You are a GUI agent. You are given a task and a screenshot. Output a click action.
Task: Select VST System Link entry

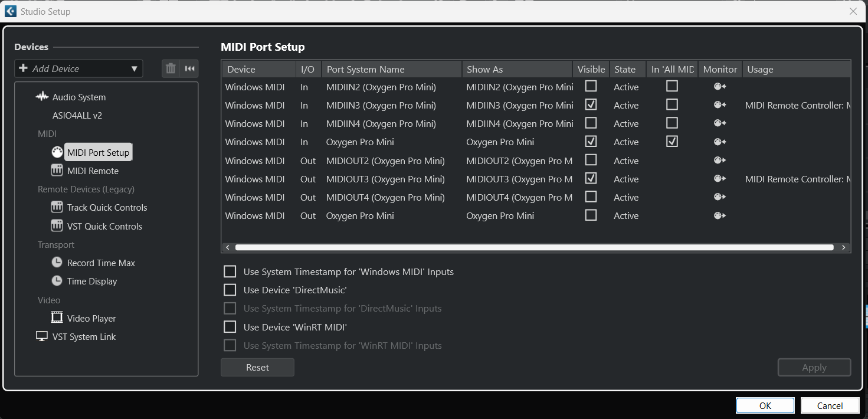(x=84, y=336)
